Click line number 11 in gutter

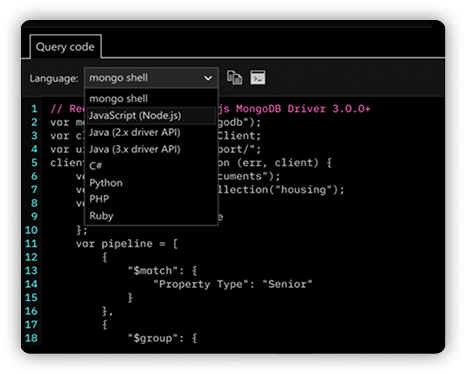31,244
